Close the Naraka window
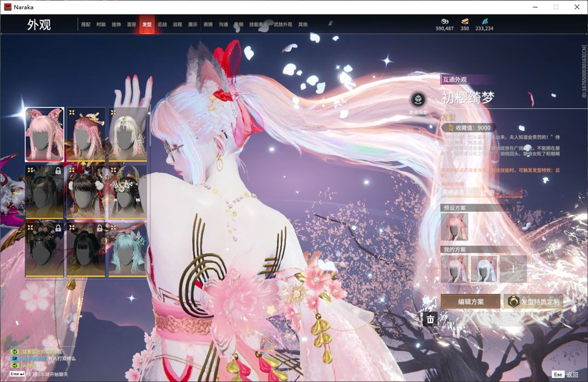This screenshot has width=588, height=382. [x=577, y=7]
